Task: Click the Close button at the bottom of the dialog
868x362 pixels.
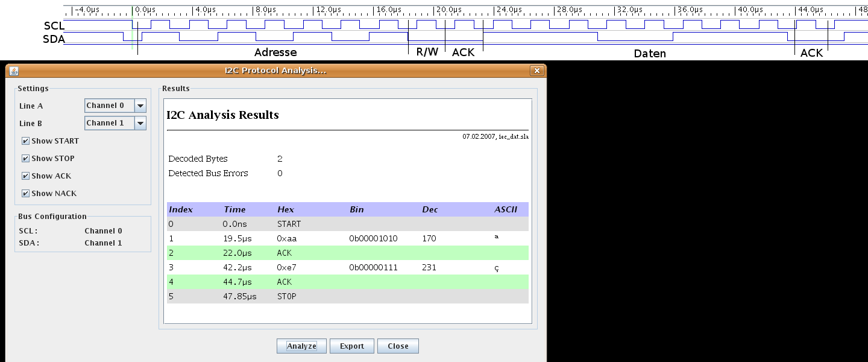Action: [x=398, y=346]
